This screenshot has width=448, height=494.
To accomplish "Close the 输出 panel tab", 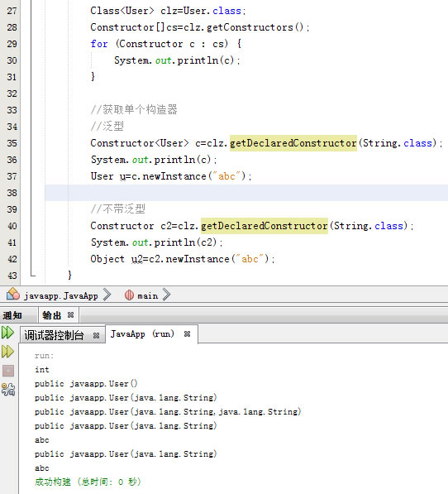I will pos(71,314).
